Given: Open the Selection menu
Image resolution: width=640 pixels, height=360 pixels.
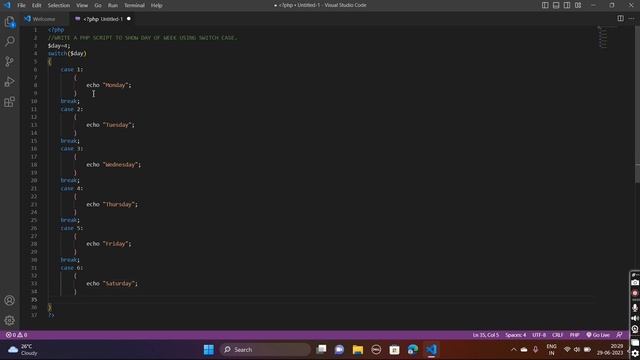Looking at the screenshot, I should point(59,5).
